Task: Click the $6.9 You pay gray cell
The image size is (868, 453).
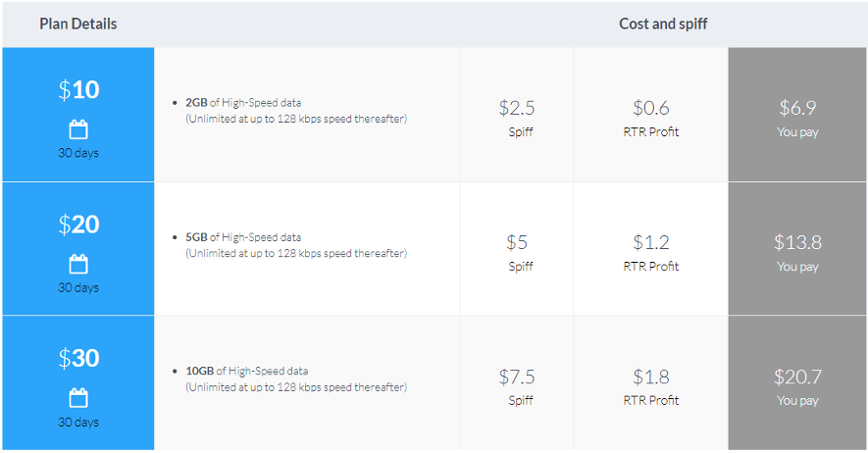Action: 797,115
